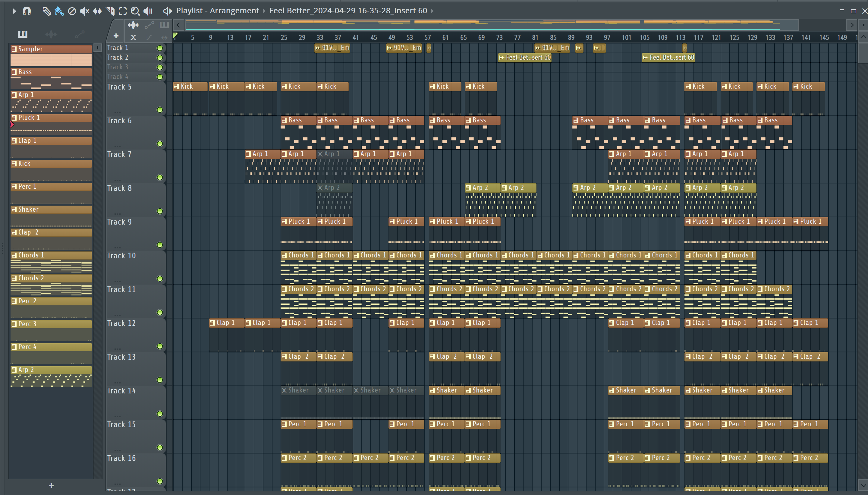This screenshot has width=868, height=495.
Task: Open the magnet Snap settings menu
Action: pyautogui.click(x=27, y=11)
